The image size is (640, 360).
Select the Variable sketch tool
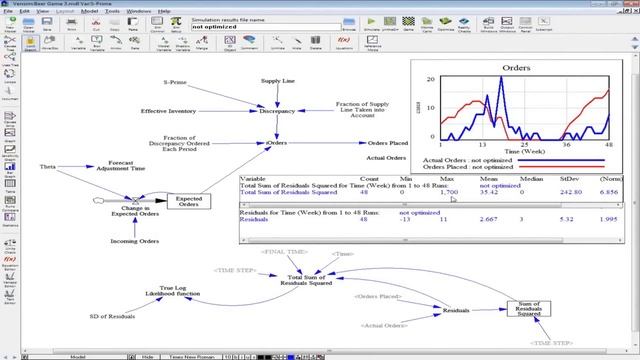(x=78, y=43)
